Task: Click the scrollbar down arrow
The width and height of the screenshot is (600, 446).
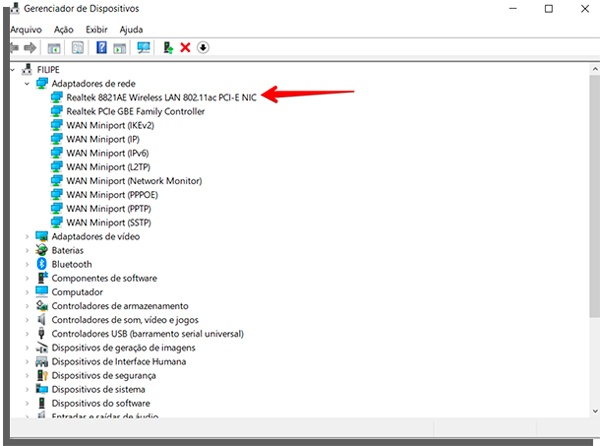Action: tap(595, 411)
